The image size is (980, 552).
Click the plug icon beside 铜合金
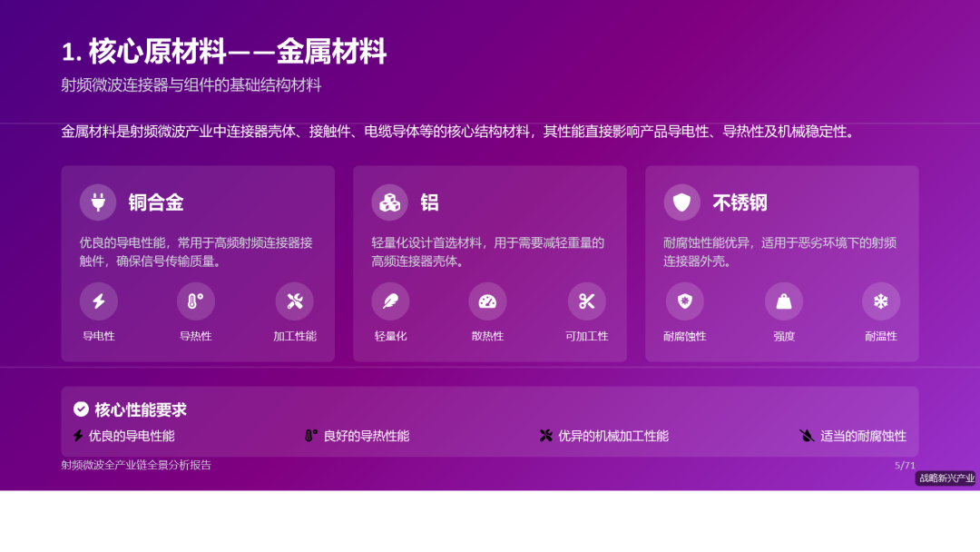point(98,202)
